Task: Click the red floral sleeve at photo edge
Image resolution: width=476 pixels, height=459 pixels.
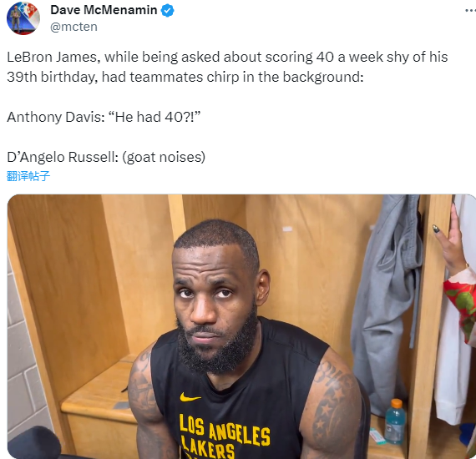Action: point(460,306)
